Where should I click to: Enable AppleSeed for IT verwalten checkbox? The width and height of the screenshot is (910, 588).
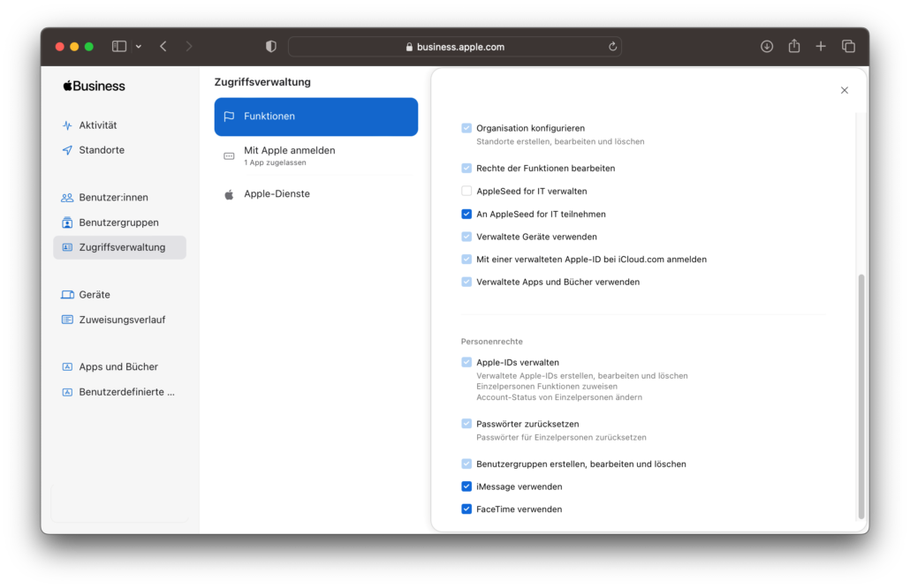(466, 191)
